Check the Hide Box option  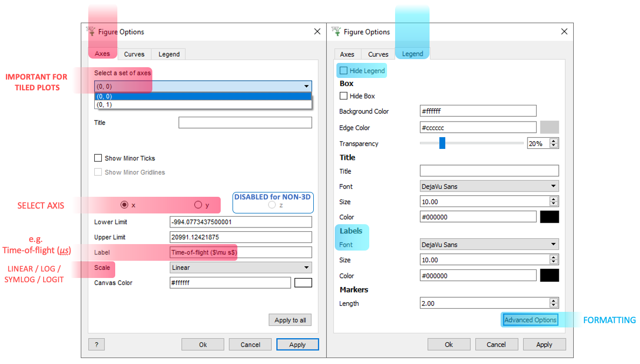pyautogui.click(x=343, y=96)
